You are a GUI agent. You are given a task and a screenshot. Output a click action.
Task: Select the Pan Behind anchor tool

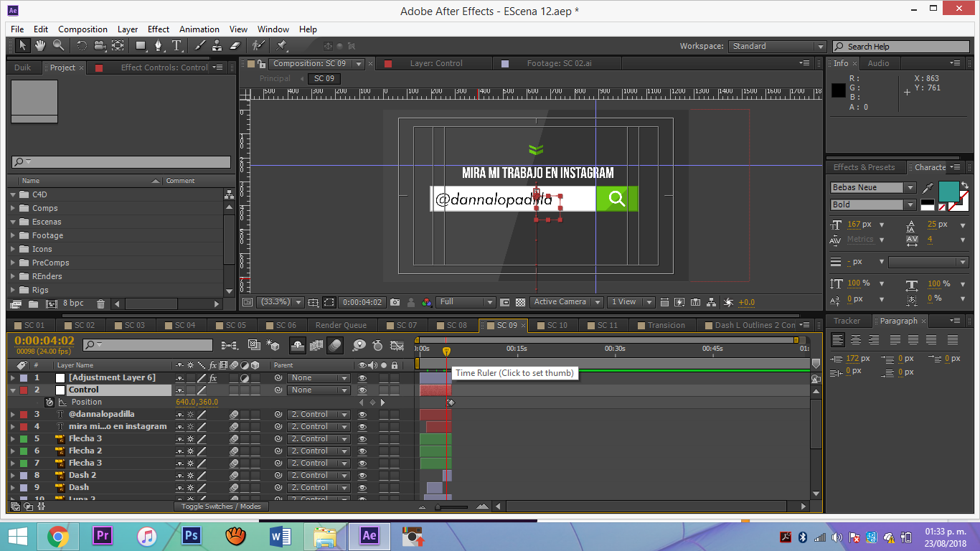click(118, 46)
